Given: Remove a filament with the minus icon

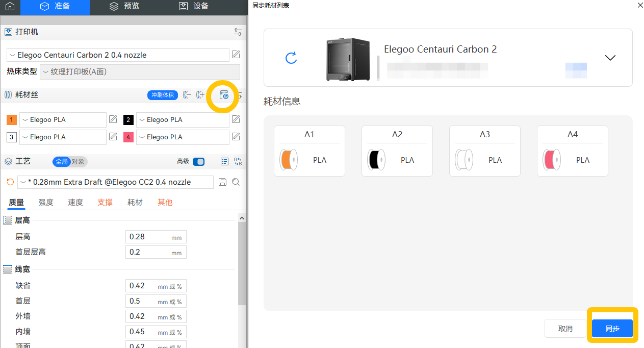Looking at the screenshot, I should click(187, 95).
